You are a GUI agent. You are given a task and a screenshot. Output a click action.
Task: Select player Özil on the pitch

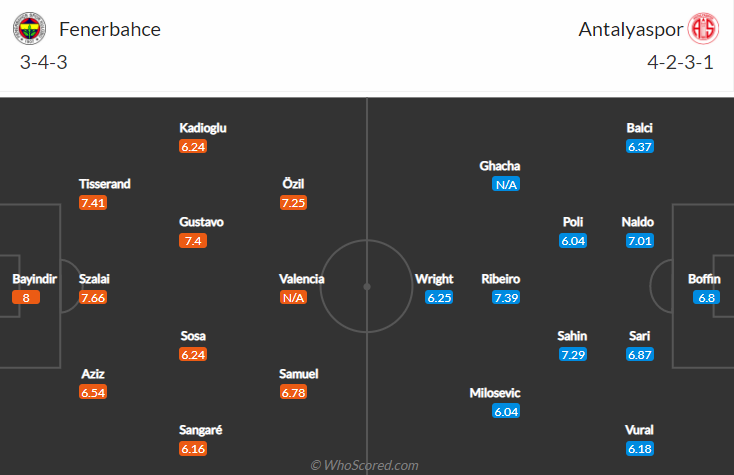point(293,184)
